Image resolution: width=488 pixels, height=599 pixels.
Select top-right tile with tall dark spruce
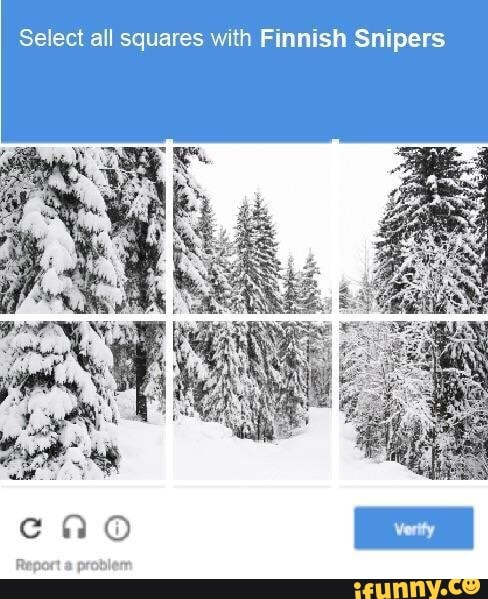(x=413, y=230)
